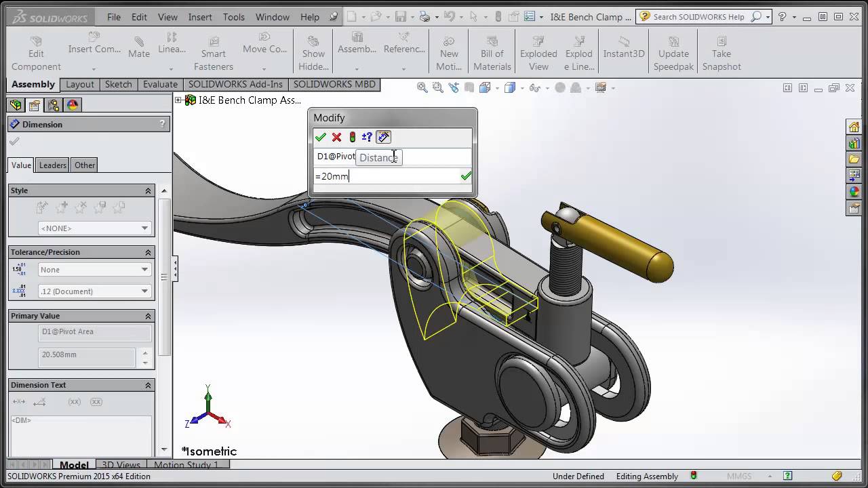The image size is (868, 488).
Task: Switch to the Other tab
Action: coord(85,165)
